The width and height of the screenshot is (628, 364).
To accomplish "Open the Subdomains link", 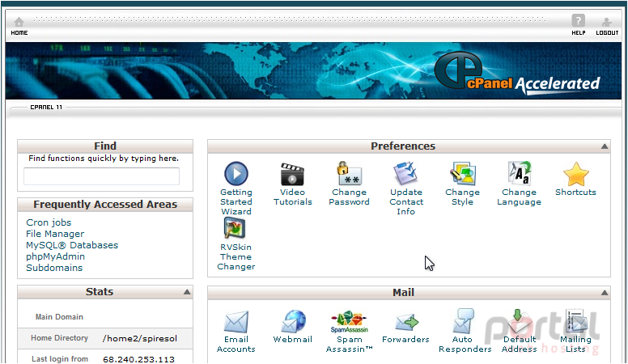I will 54,268.
